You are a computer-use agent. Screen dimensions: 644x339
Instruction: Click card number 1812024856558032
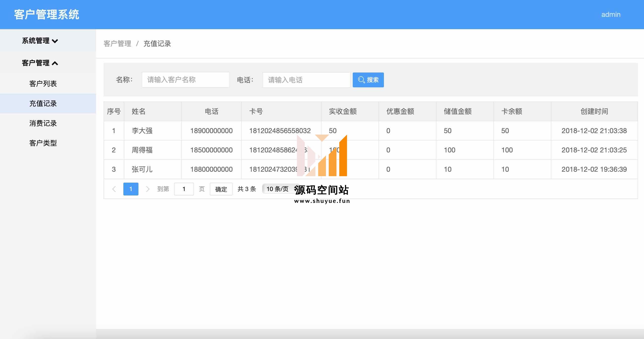[x=280, y=131]
